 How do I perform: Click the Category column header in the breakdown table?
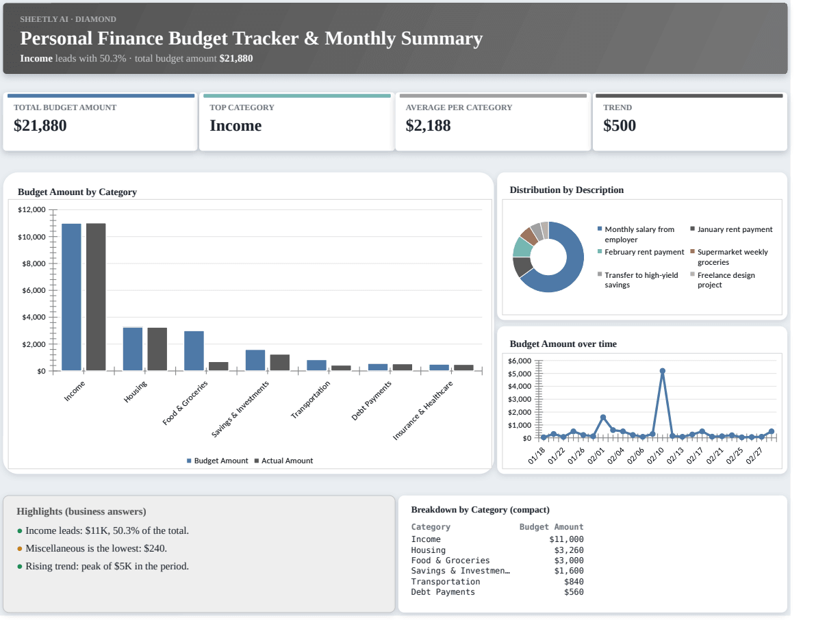click(431, 527)
